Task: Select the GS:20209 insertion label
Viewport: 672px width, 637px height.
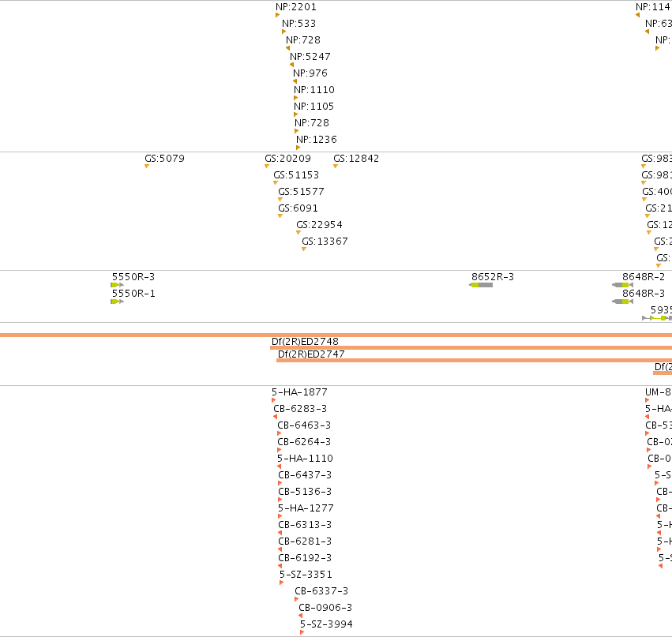Action: click(x=287, y=159)
